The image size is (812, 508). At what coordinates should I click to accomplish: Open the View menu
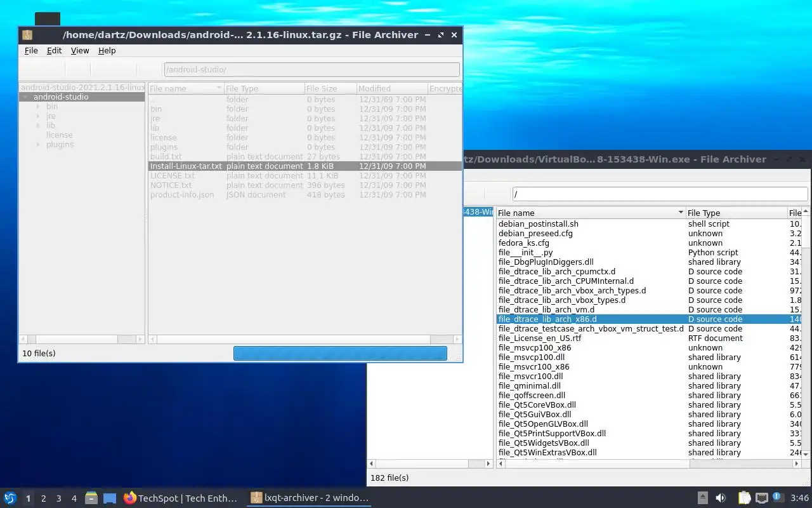click(80, 51)
